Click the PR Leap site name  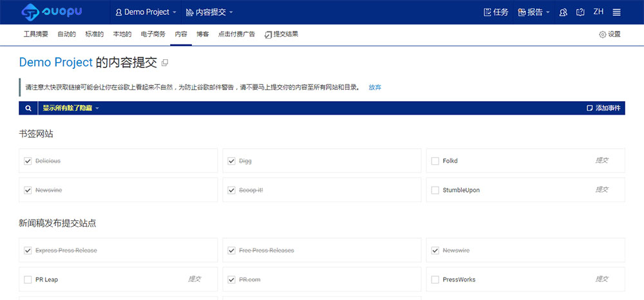pos(47,280)
